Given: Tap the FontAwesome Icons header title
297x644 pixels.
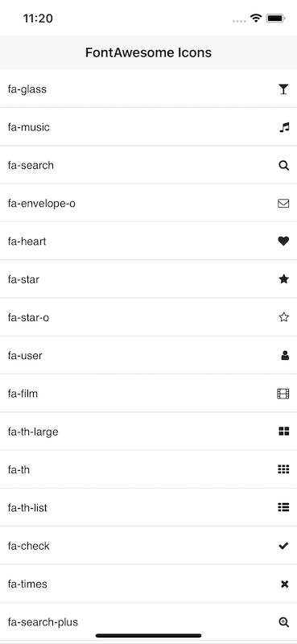Looking at the screenshot, I should tap(148, 52).
